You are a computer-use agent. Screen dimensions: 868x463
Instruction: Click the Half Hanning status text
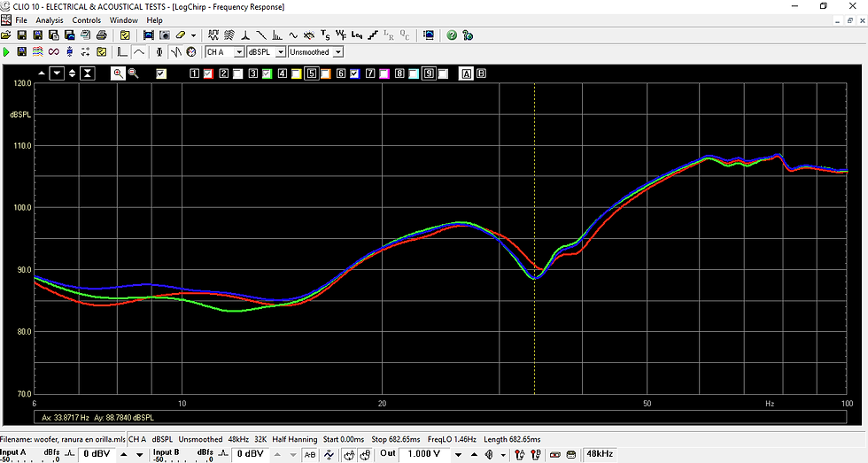tap(294, 439)
